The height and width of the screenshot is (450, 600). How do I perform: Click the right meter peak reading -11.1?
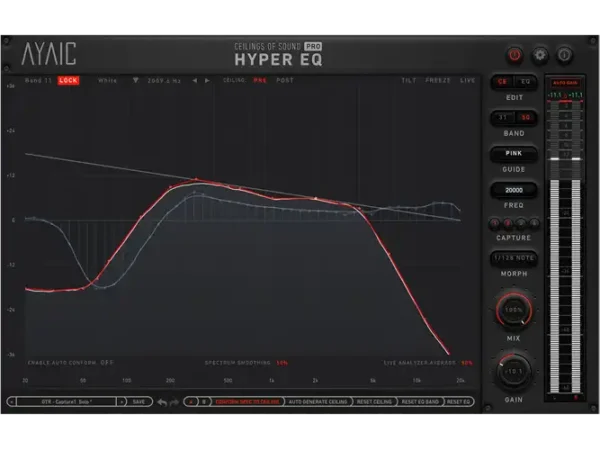(575, 95)
